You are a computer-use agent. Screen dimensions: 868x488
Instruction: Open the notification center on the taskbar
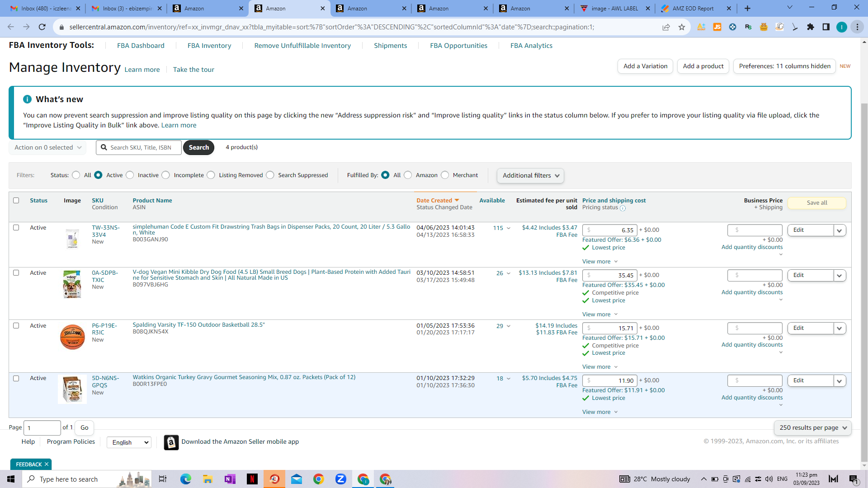coord(854,479)
